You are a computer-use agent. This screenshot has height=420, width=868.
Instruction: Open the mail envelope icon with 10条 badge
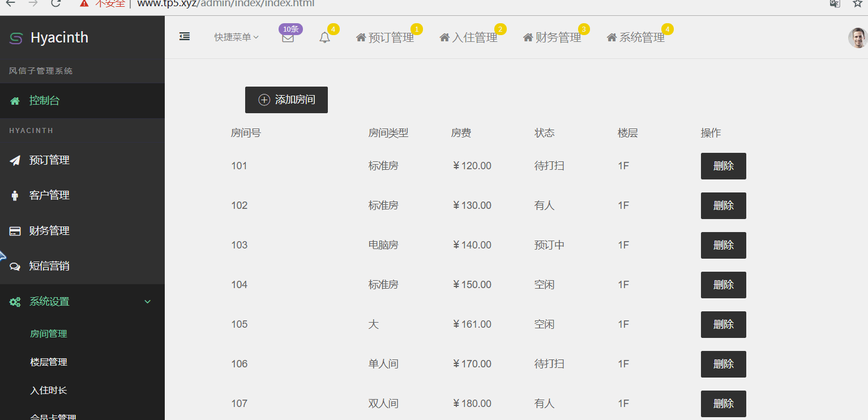pos(288,38)
